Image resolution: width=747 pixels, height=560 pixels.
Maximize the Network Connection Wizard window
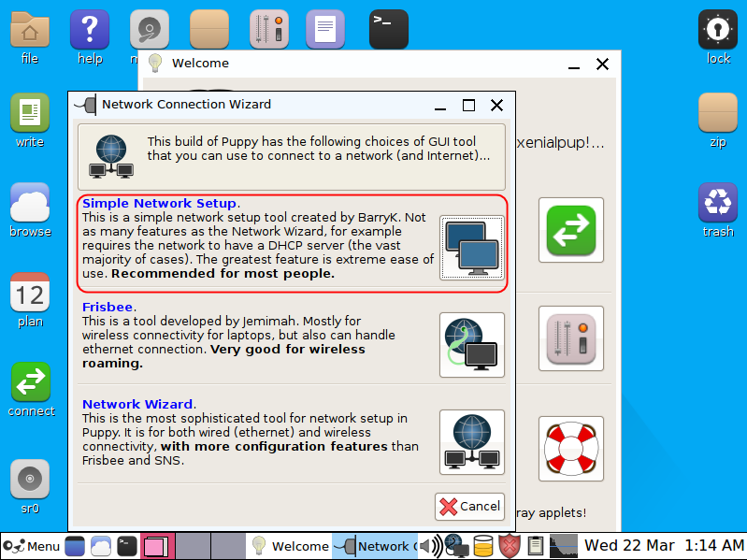[468, 105]
